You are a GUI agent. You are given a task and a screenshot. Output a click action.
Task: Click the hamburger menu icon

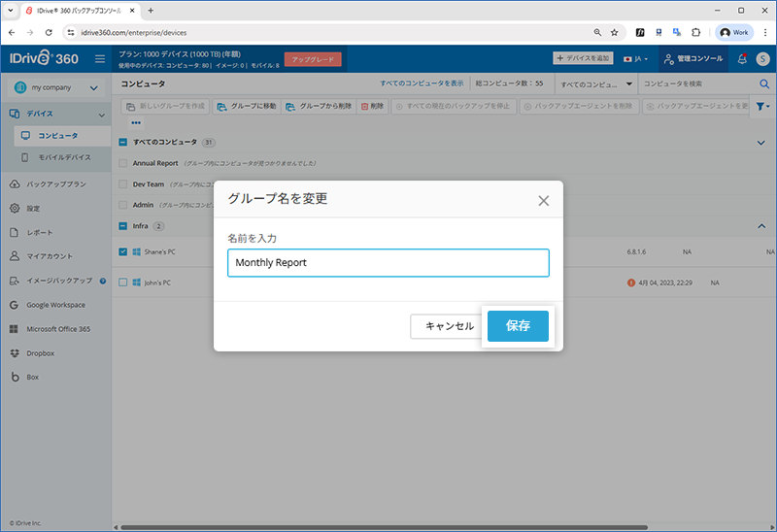(x=99, y=59)
